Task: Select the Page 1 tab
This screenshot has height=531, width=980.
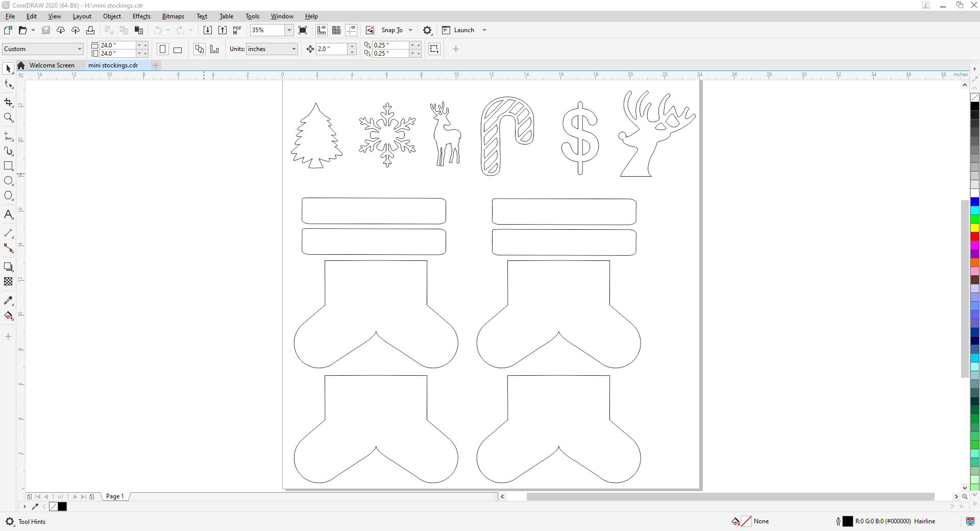Action: click(115, 496)
